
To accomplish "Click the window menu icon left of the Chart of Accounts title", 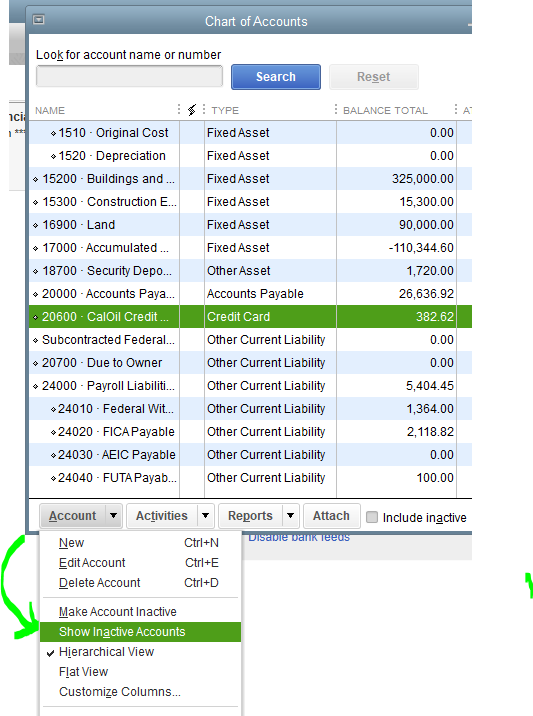I will point(39,20).
